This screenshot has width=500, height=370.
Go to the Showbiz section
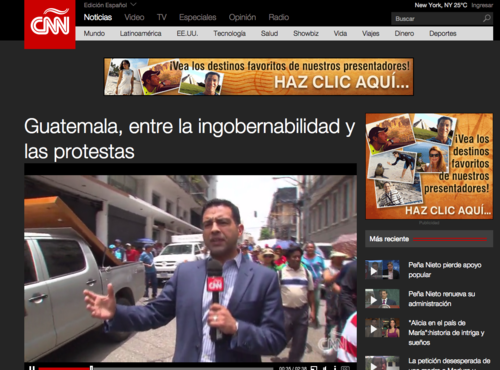(x=306, y=33)
